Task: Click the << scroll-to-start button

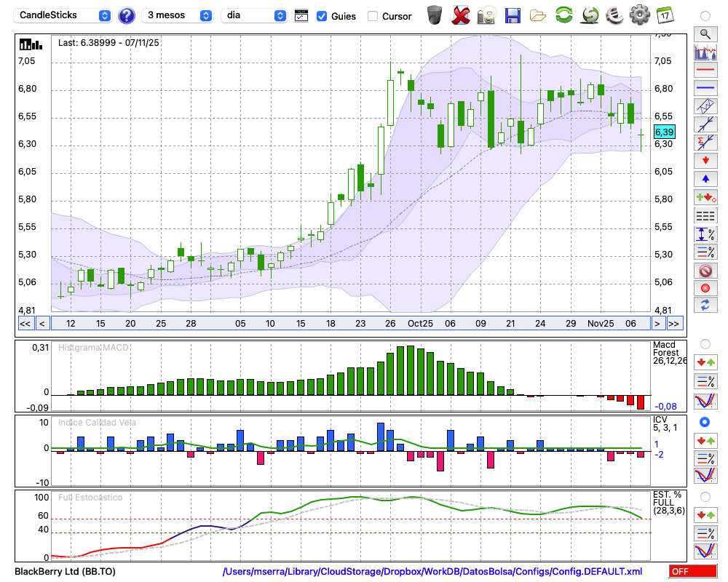Action: tap(25, 324)
